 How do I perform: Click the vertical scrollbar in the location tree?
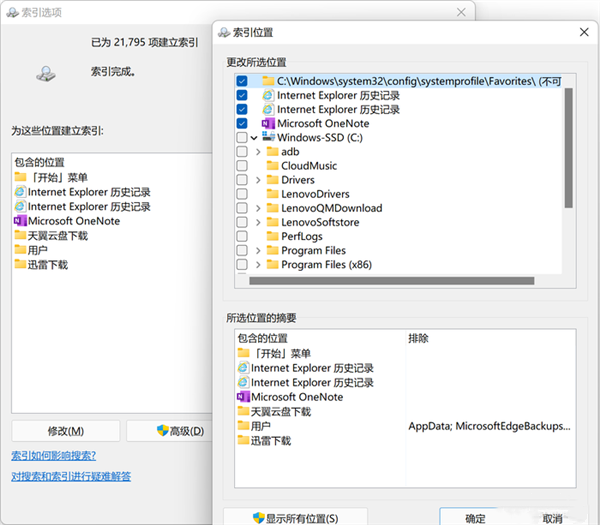568,150
